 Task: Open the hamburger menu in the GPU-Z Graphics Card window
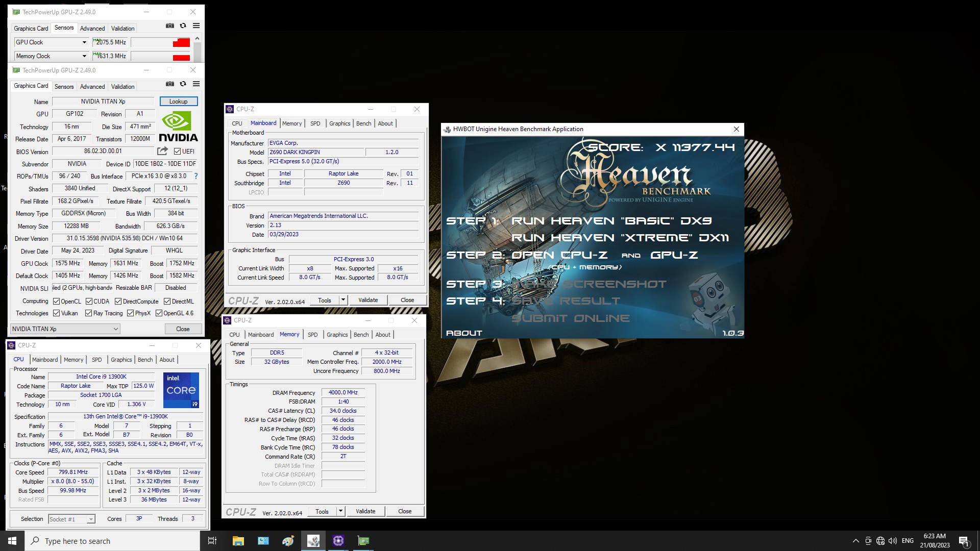tap(196, 84)
